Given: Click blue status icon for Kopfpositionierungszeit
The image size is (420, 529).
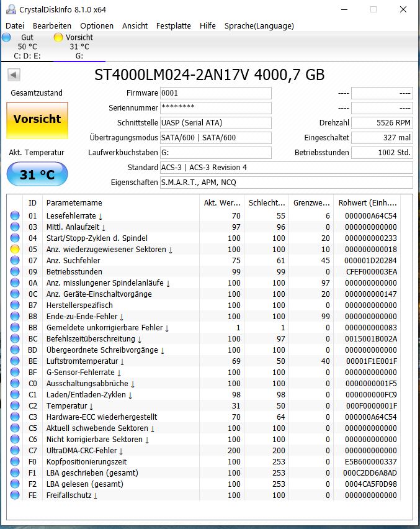Looking at the screenshot, I should click(x=15, y=461).
